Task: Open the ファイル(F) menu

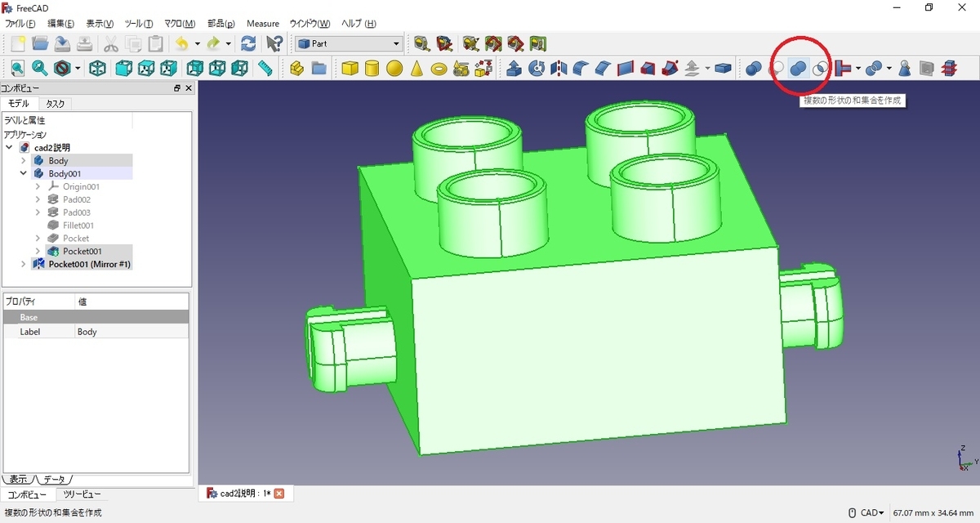Action: click(22, 24)
